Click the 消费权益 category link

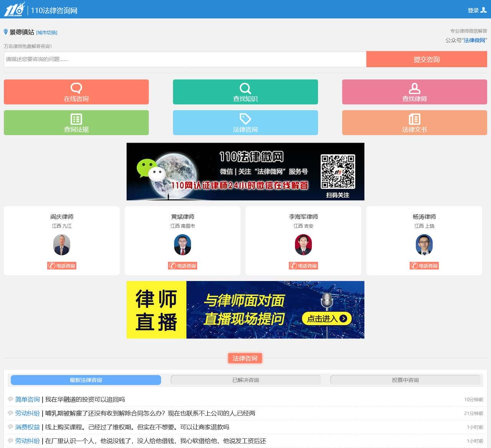point(28,427)
